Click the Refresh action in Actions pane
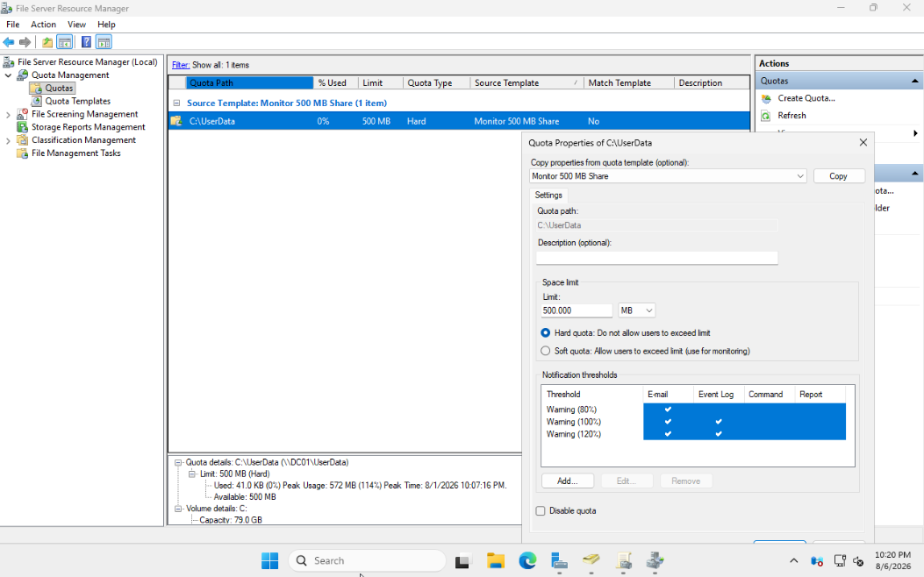Viewport: 924px width, 577px height. 791,116
